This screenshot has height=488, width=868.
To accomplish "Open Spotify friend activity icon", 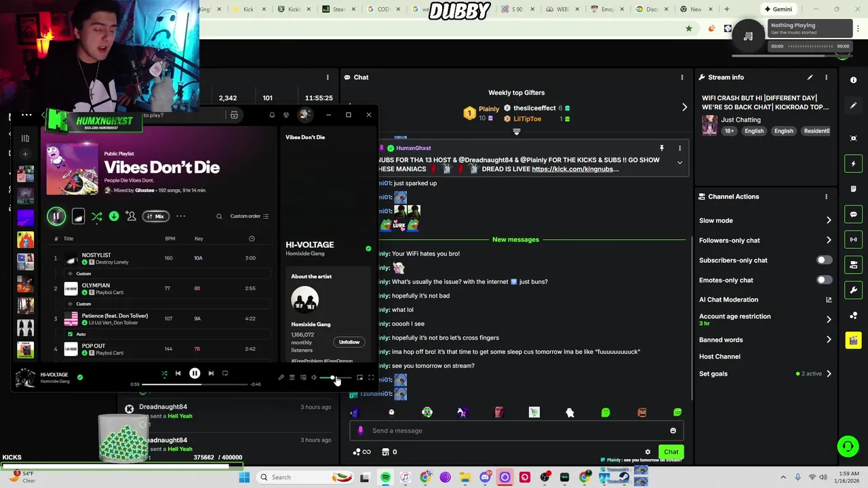I will click(286, 115).
